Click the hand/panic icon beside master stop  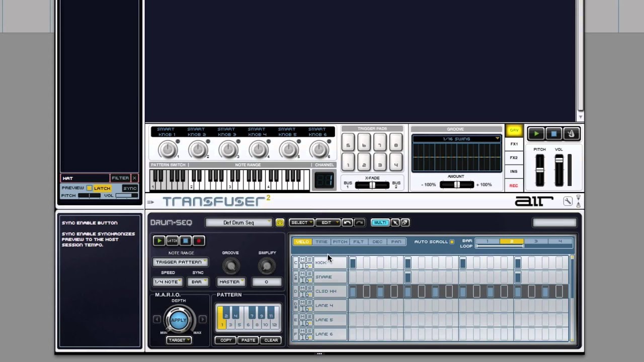point(571,134)
